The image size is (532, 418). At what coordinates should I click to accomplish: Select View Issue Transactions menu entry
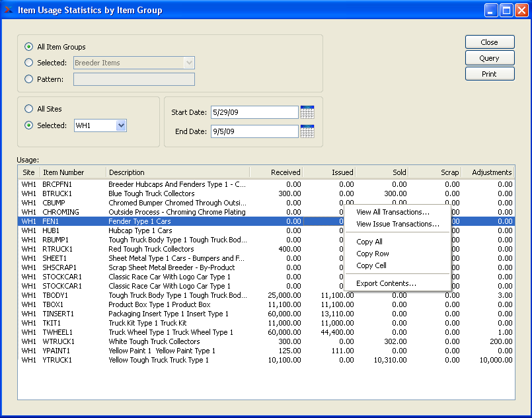(397, 224)
